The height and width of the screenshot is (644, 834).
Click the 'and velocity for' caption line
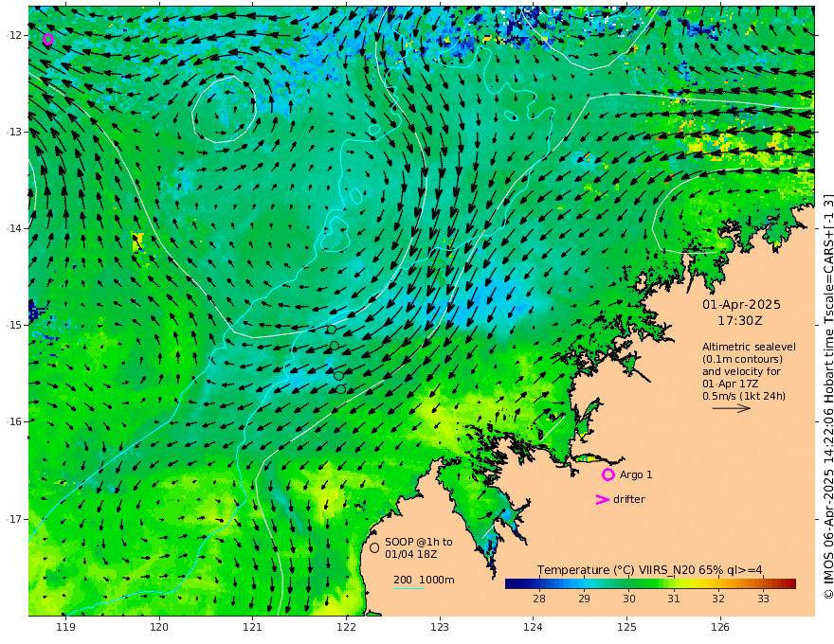pyautogui.click(x=741, y=371)
